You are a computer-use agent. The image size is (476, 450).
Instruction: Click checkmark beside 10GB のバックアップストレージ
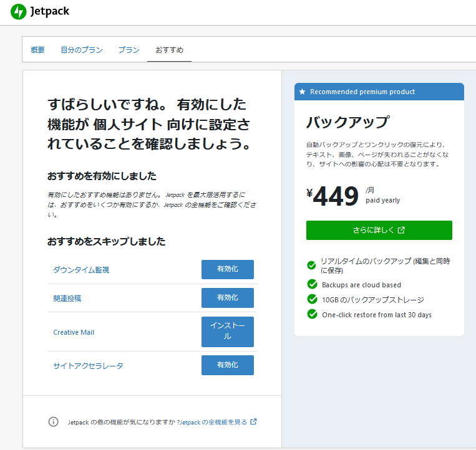pyautogui.click(x=312, y=299)
